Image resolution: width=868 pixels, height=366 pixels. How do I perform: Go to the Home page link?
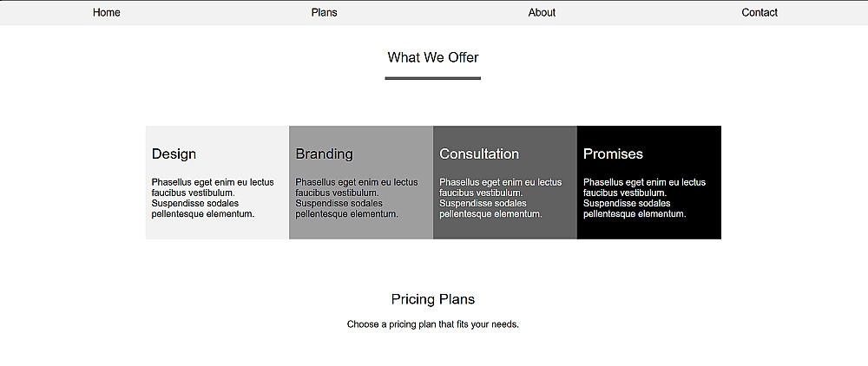click(x=107, y=12)
